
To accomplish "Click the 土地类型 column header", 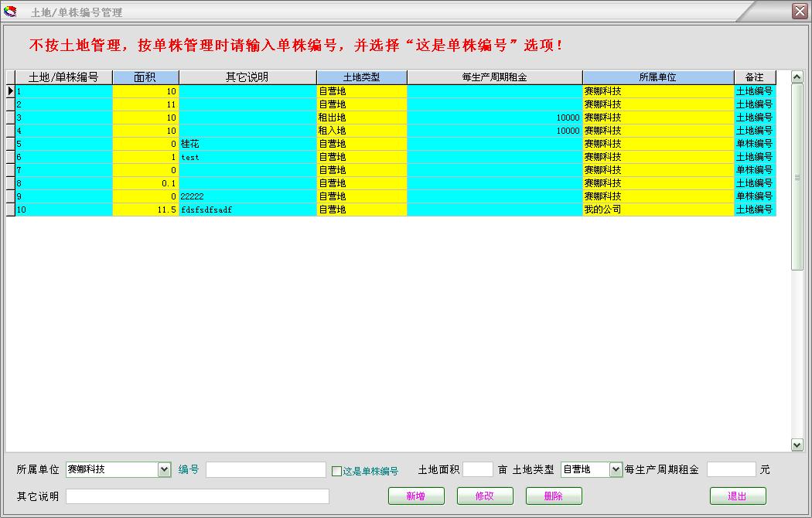I will (x=360, y=77).
